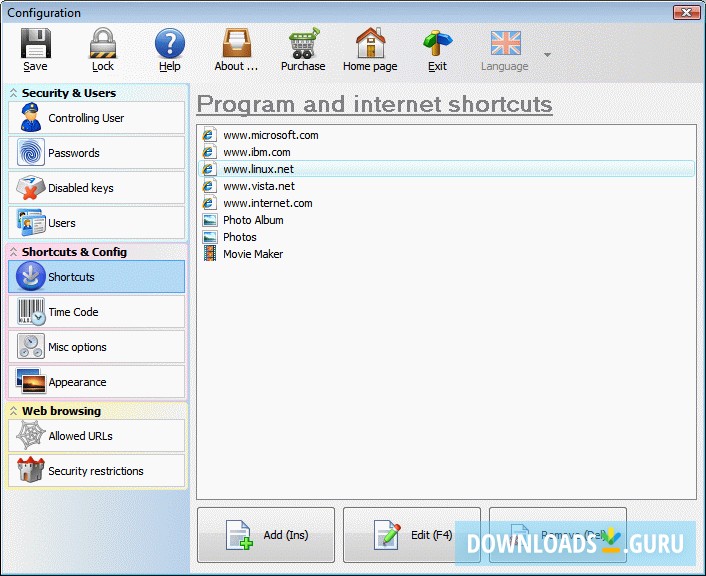Click the Add (Ins) button

[266, 535]
